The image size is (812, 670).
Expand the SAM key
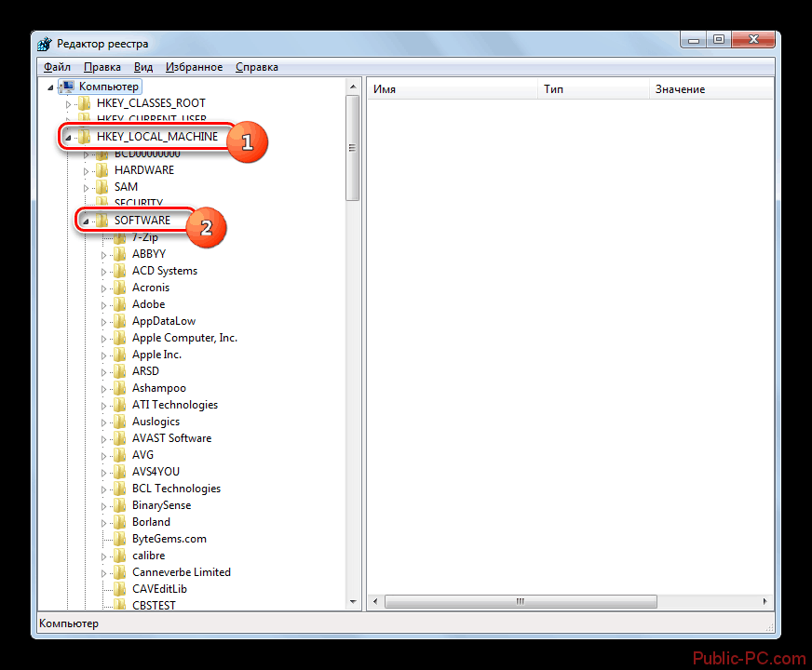(x=86, y=187)
